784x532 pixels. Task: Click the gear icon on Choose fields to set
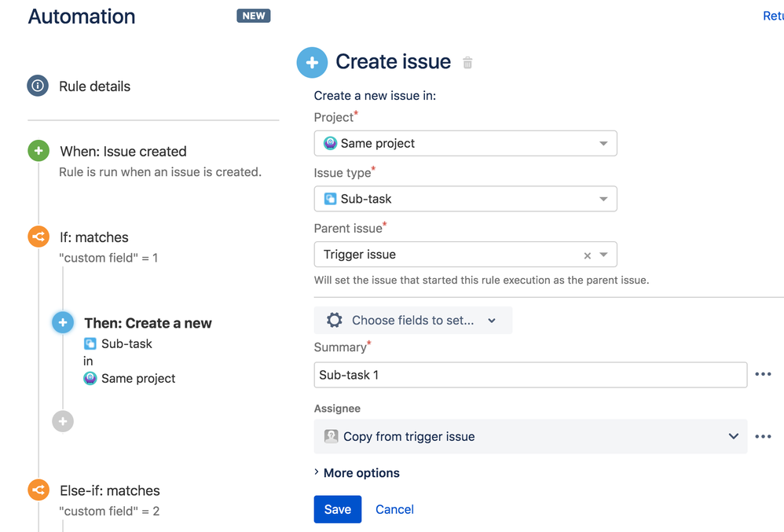pos(334,320)
